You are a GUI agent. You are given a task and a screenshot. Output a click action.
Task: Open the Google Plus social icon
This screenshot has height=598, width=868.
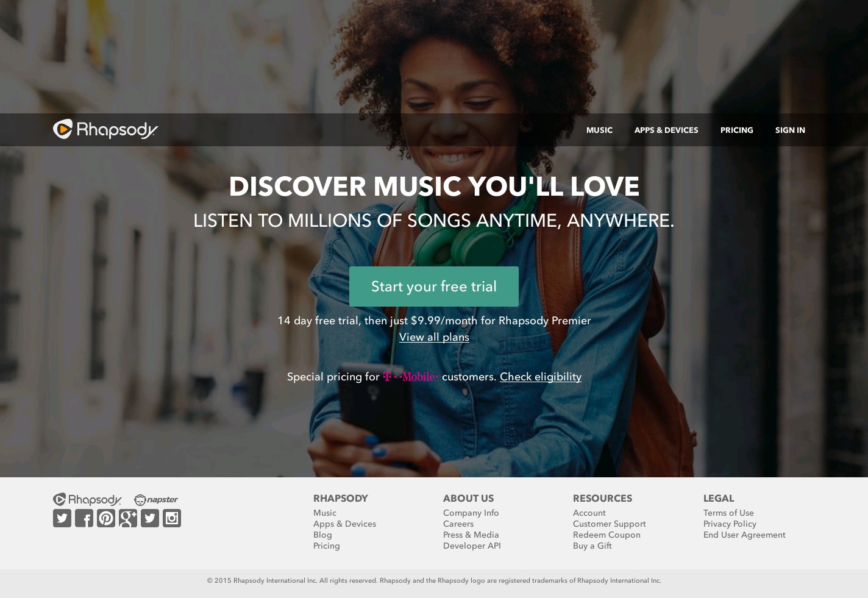pyautogui.click(x=128, y=518)
